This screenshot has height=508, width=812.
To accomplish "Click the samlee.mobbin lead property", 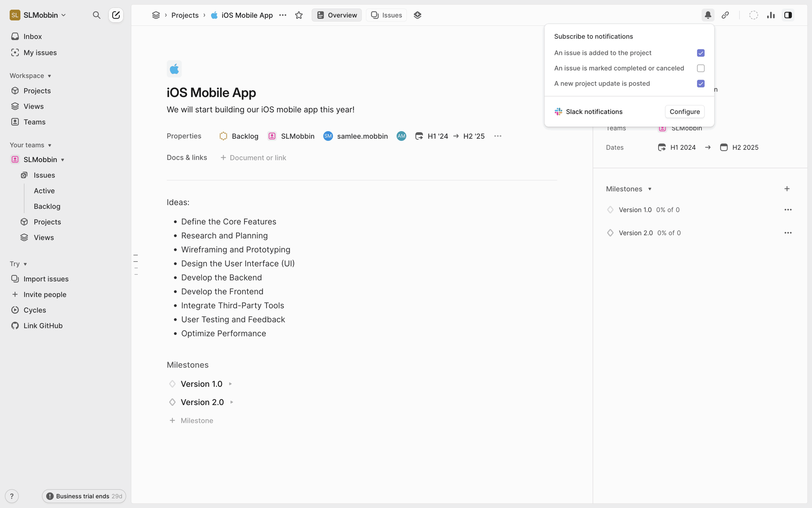I will pos(356,136).
